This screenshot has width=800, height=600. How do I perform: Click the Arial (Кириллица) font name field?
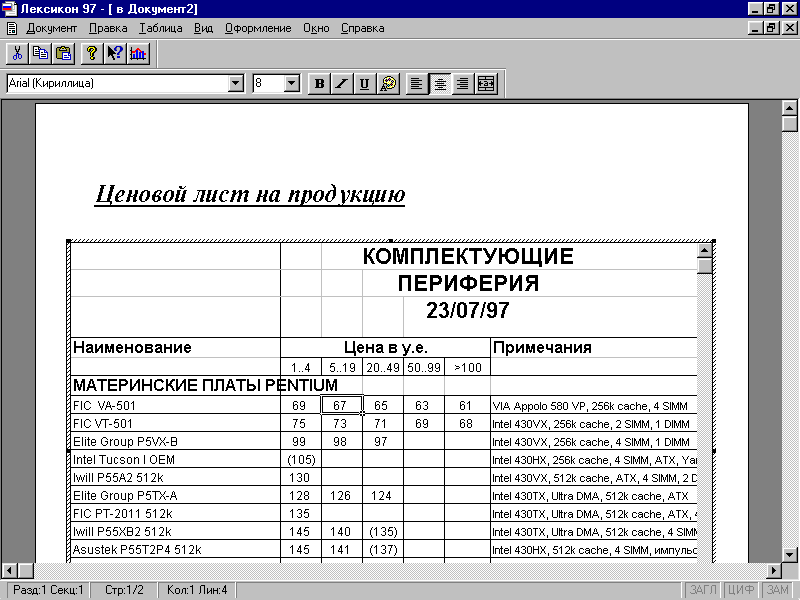coord(117,83)
